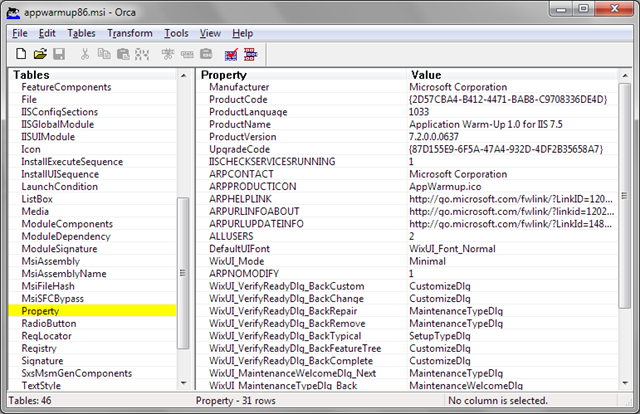Click the Save floppy disk icon
Viewport: 640px width, 414px height.
tap(59, 54)
